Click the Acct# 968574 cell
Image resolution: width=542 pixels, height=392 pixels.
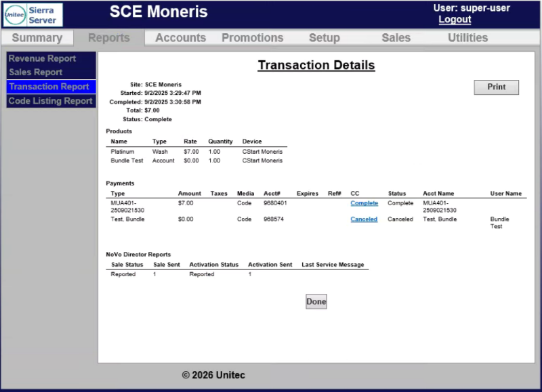click(x=274, y=219)
